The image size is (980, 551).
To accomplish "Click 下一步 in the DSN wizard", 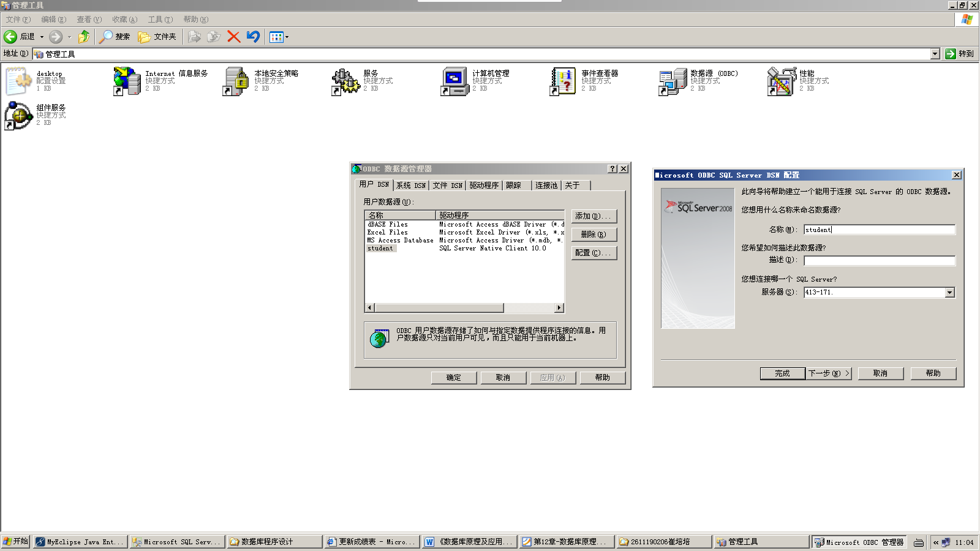I will click(x=829, y=373).
